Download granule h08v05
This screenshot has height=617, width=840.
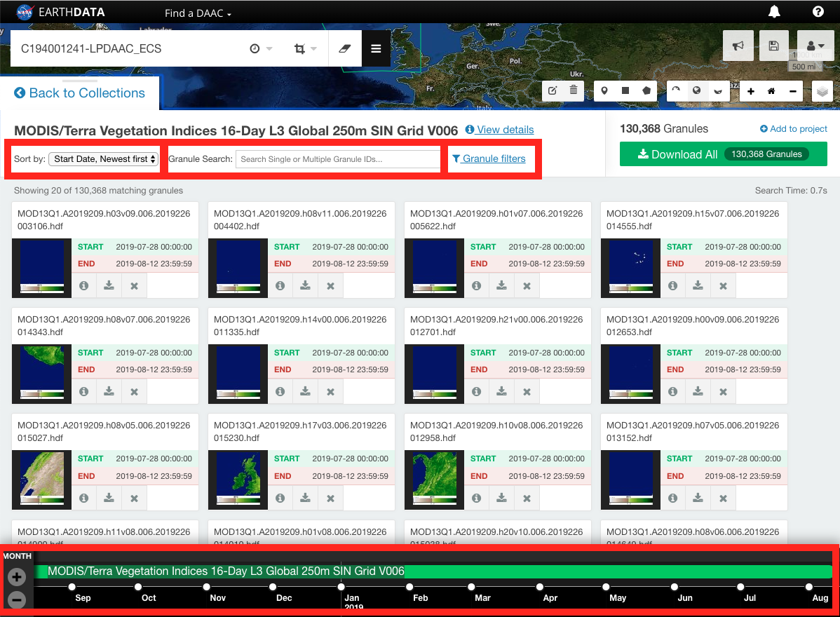109,498
